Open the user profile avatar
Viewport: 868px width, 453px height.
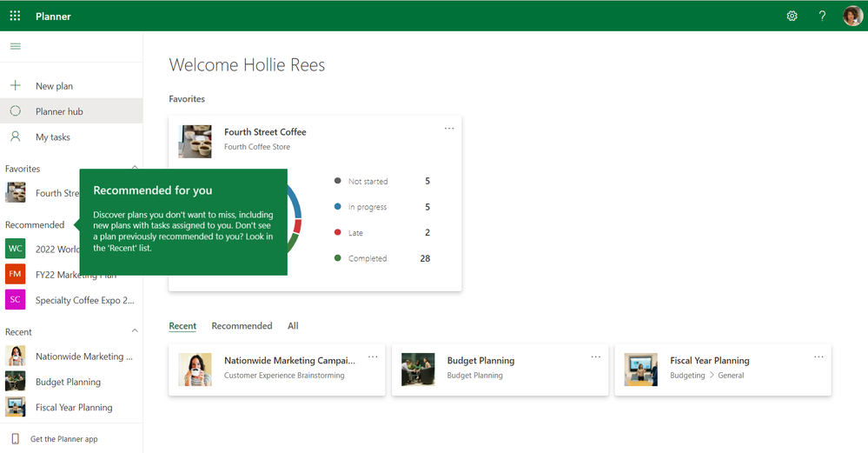(852, 16)
